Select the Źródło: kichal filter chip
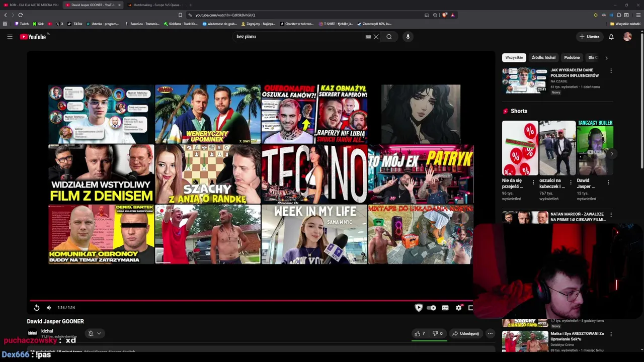644x362 pixels. (x=543, y=57)
